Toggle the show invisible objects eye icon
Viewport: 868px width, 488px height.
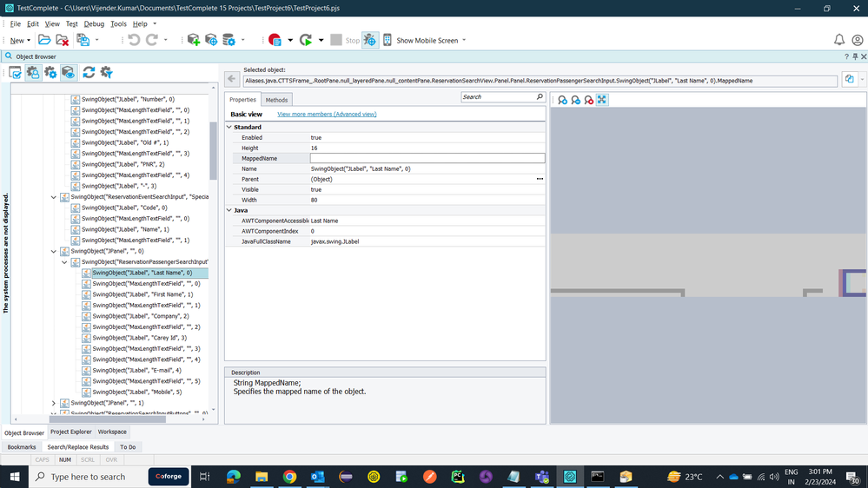pos(68,72)
